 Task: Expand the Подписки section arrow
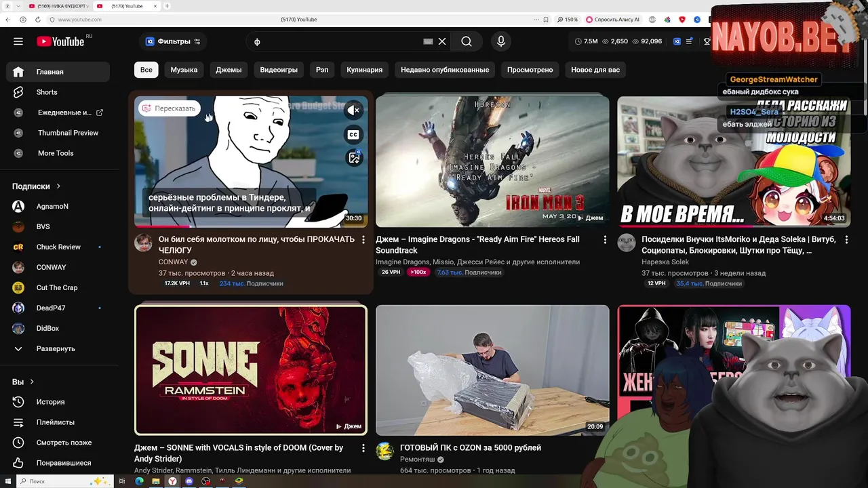58,186
